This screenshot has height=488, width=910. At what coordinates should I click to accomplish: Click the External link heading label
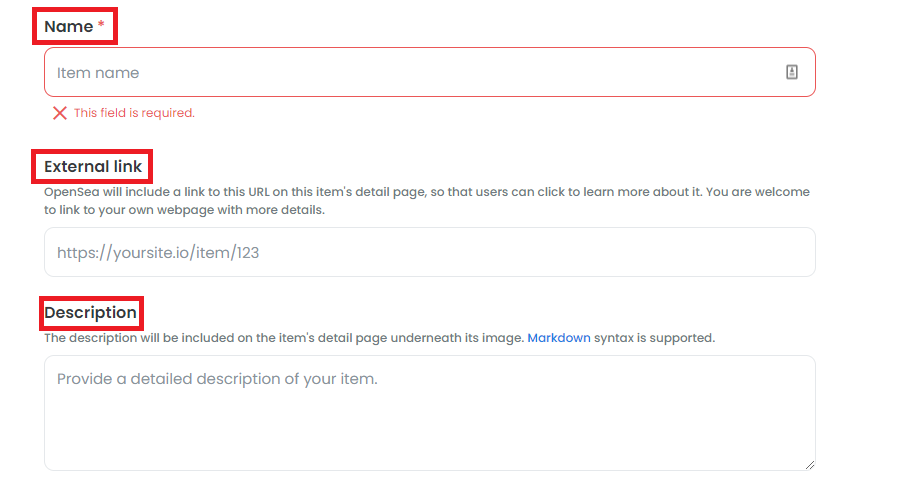[93, 166]
